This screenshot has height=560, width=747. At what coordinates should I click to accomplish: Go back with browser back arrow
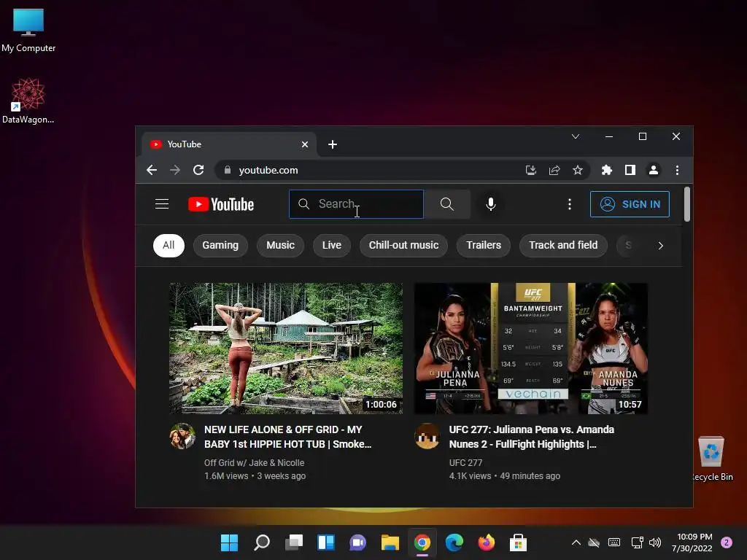[152, 170]
